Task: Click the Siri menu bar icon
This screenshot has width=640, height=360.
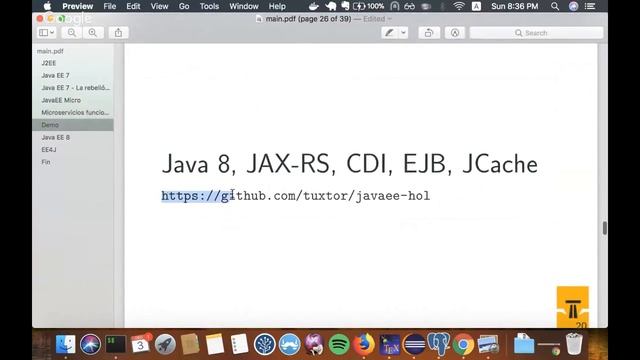Action: pyautogui.click(x=573, y=6)
